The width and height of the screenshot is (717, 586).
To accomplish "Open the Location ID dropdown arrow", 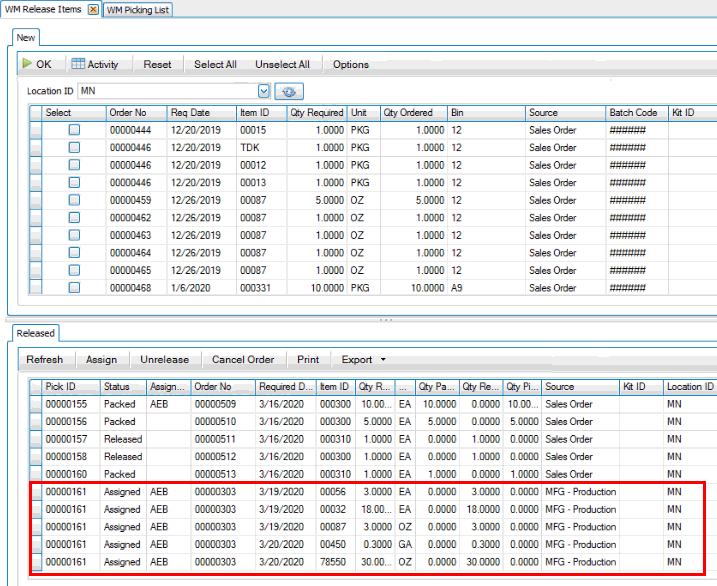I will [x=264, y=91].
